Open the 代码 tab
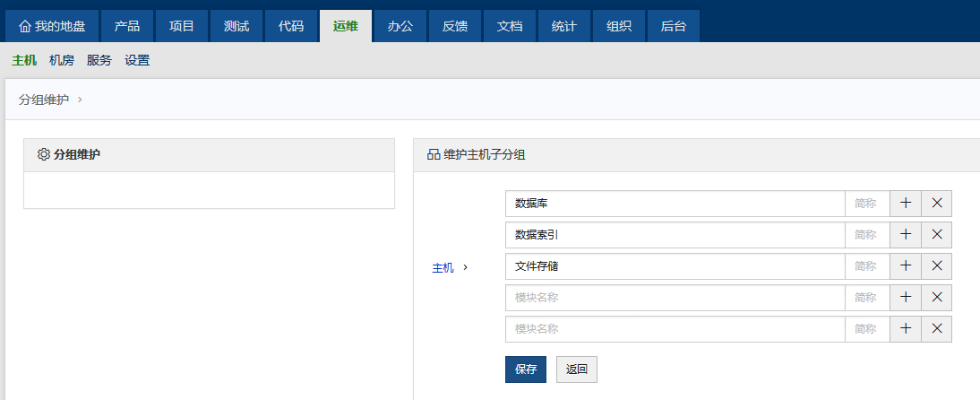The image size is (980, 400). tap(291, 26)
